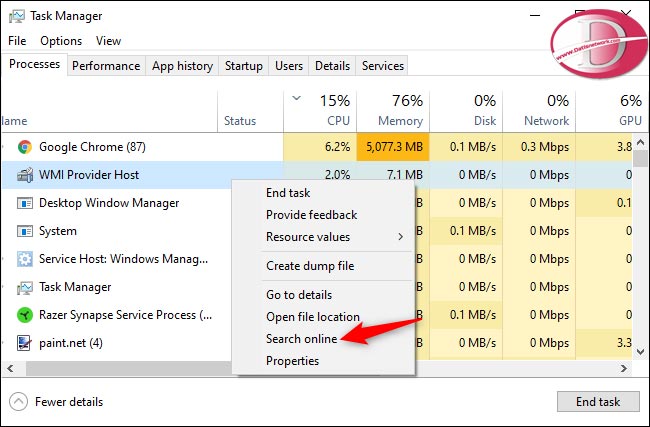The height and width of the screenshot is (427, 650).
Task: Click the Google Chrome process icon
Action: [x=25, y=147]
